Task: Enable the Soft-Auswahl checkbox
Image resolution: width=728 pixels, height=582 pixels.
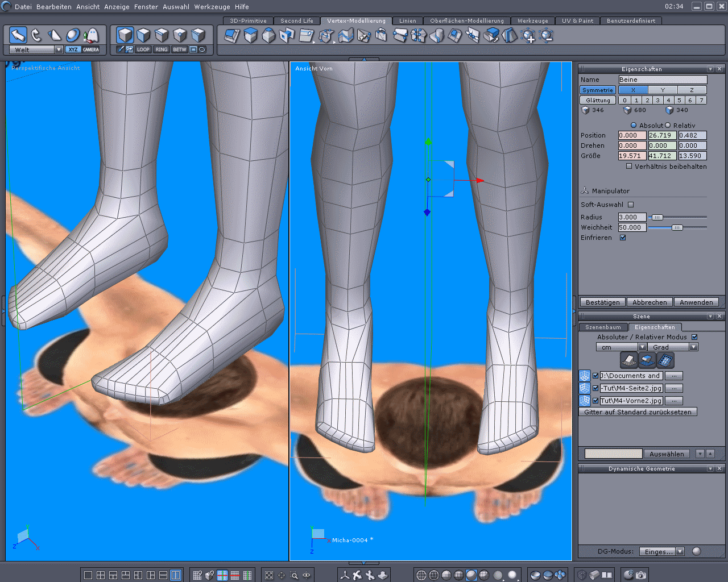Action: click(631, 205)
